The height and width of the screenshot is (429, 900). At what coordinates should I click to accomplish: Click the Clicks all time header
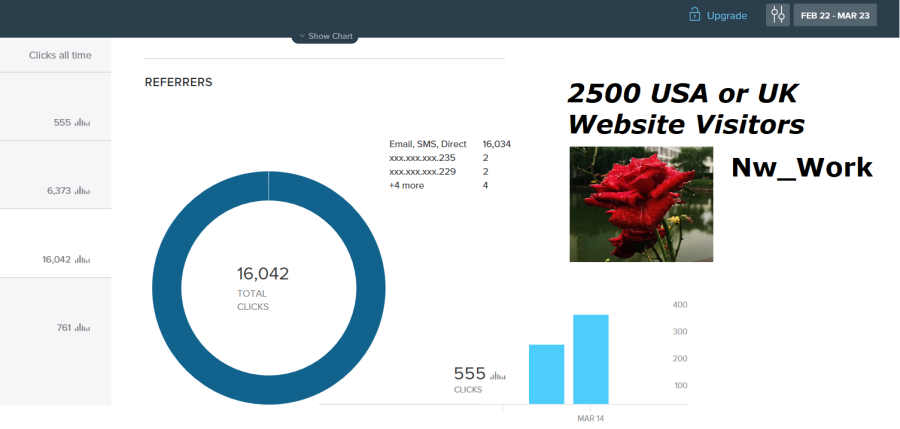[x=60, y=55]
